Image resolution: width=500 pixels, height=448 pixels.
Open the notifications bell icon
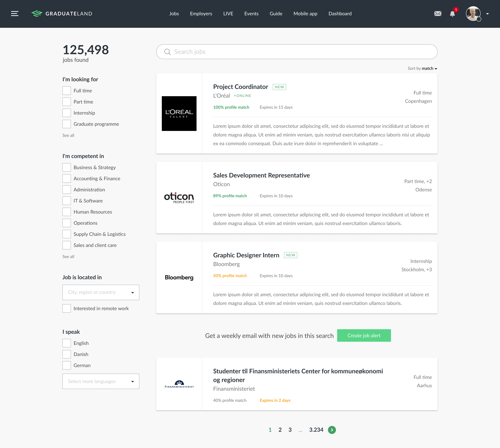pyautogui.click(x=452, y=14)
